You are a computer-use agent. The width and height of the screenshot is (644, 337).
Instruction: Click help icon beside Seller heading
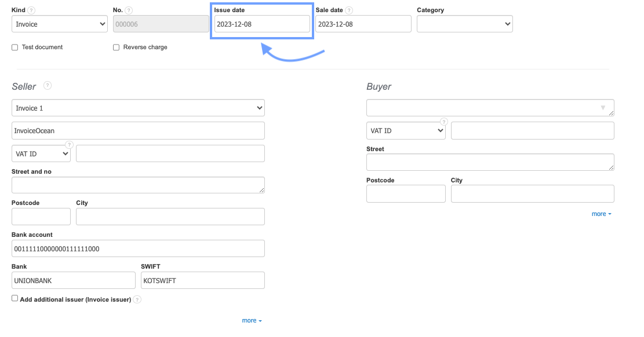48,86
